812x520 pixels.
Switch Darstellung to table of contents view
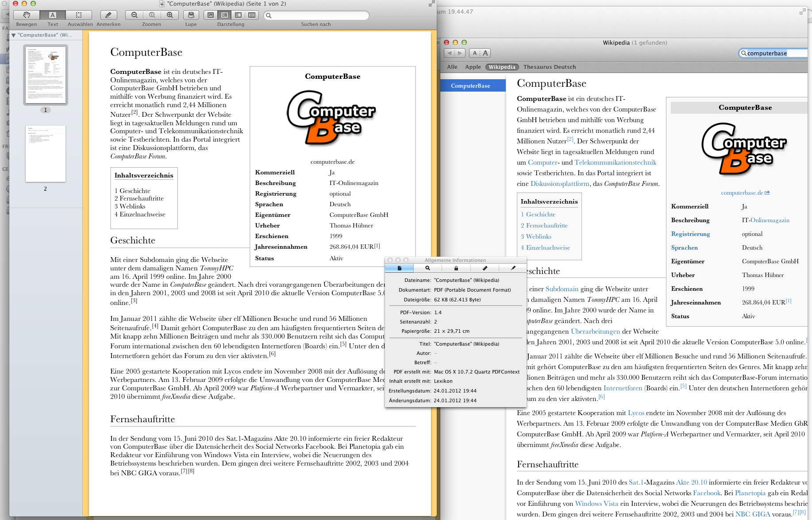click(238, 15)
